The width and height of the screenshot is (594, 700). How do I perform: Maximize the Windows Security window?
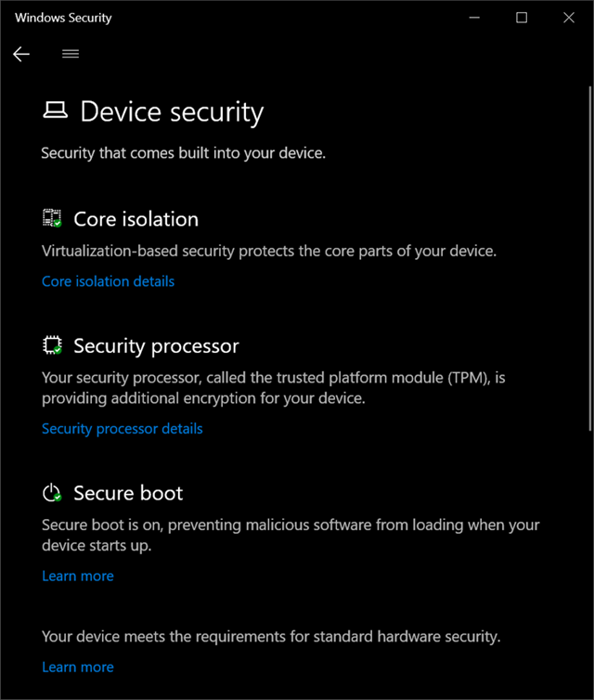[522, 18]
